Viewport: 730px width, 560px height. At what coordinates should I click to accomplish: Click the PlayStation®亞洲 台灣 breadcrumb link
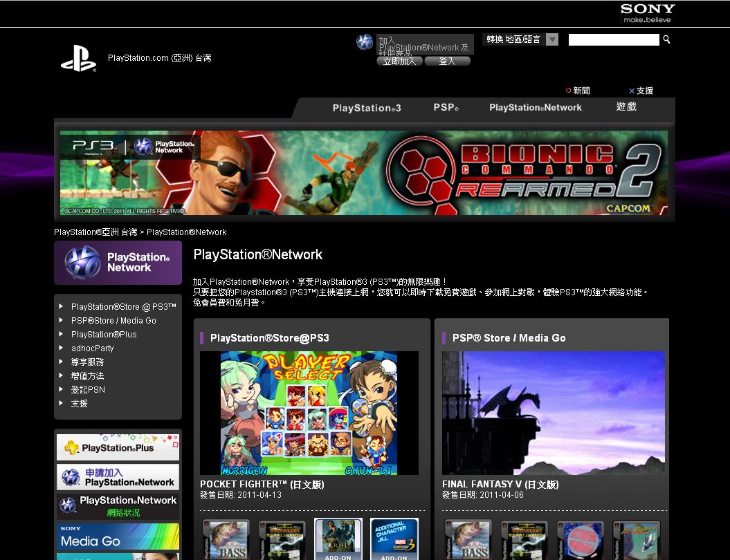(x=95, y=232)
